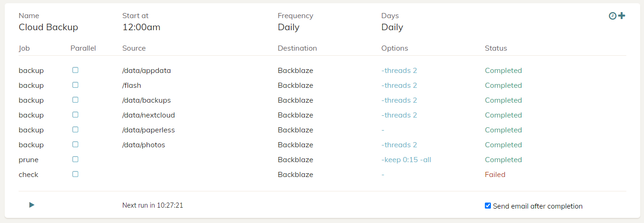Click the clock schedule icon

[x=612, y=16]
